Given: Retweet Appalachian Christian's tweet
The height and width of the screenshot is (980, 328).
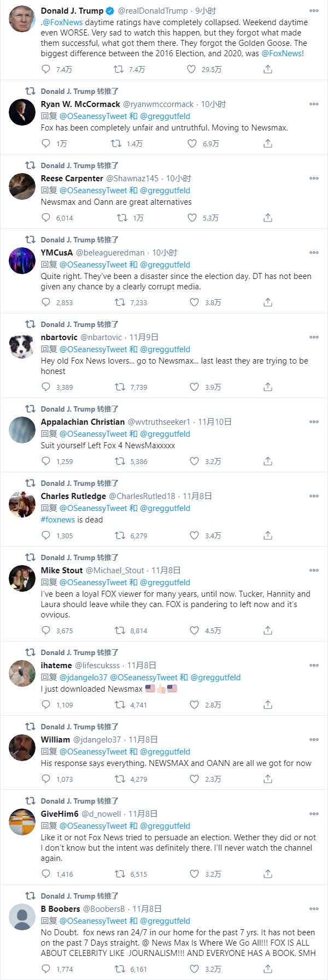Looking at the screenshot, I should click(x=120, y=461).
